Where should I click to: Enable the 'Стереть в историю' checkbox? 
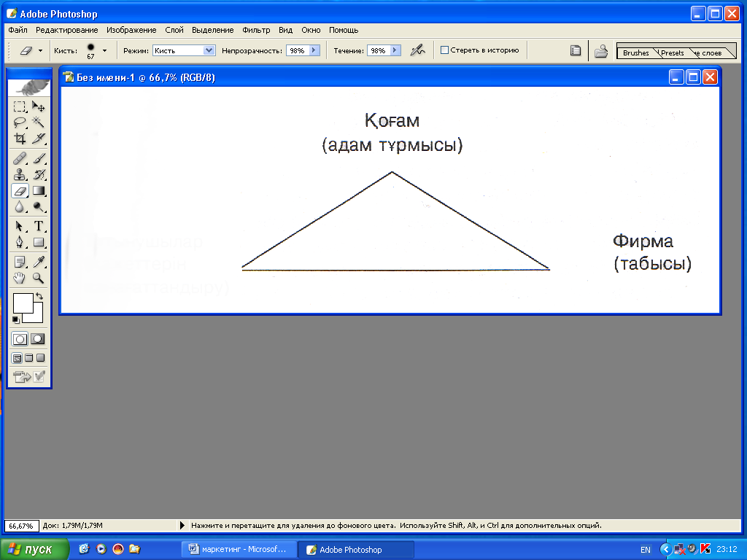(444, 50)
